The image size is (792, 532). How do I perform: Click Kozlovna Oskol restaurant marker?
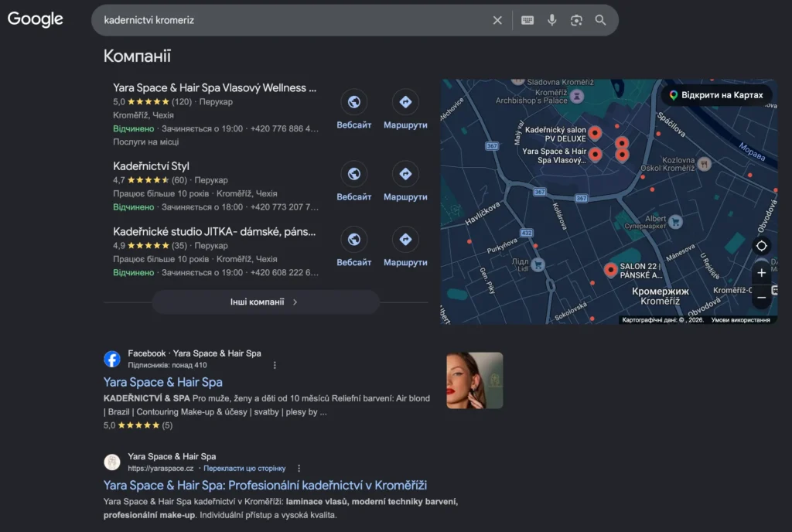[x=704, y=163]
